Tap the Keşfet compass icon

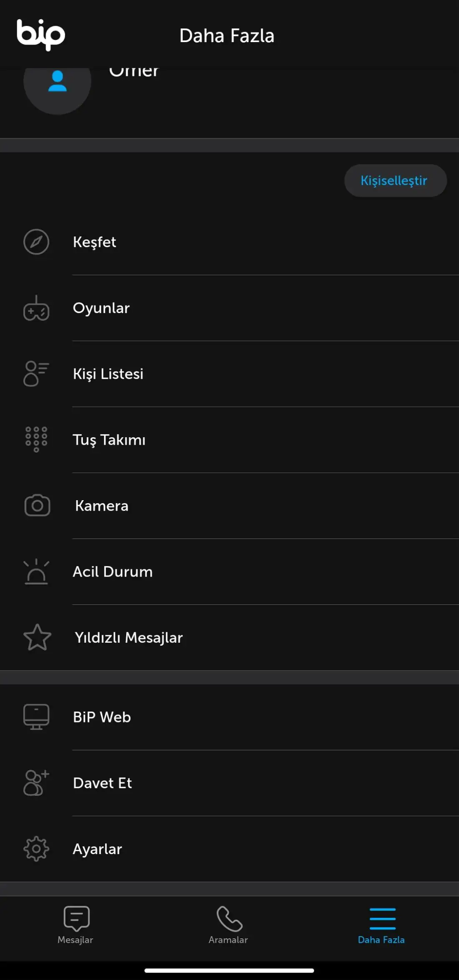36,242
